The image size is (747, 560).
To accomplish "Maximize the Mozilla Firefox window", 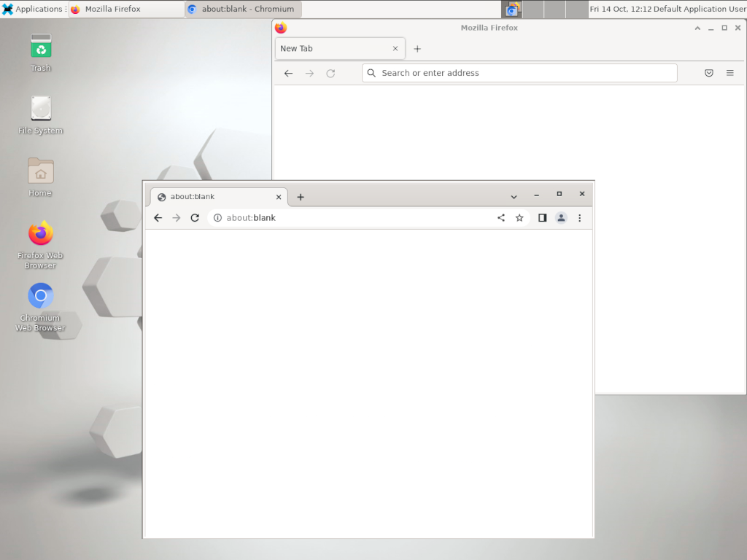I will [724, 28].
